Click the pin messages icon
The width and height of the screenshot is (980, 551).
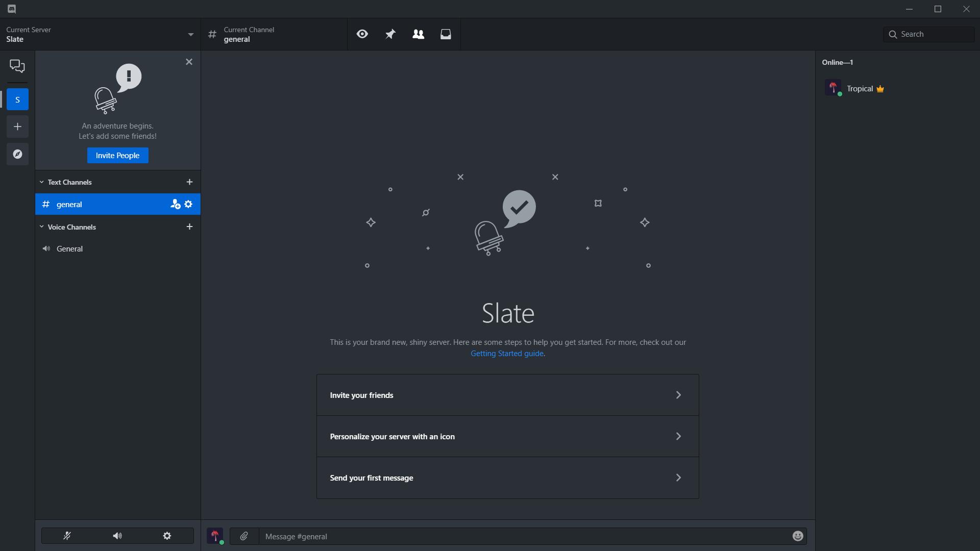pos(390,34)
